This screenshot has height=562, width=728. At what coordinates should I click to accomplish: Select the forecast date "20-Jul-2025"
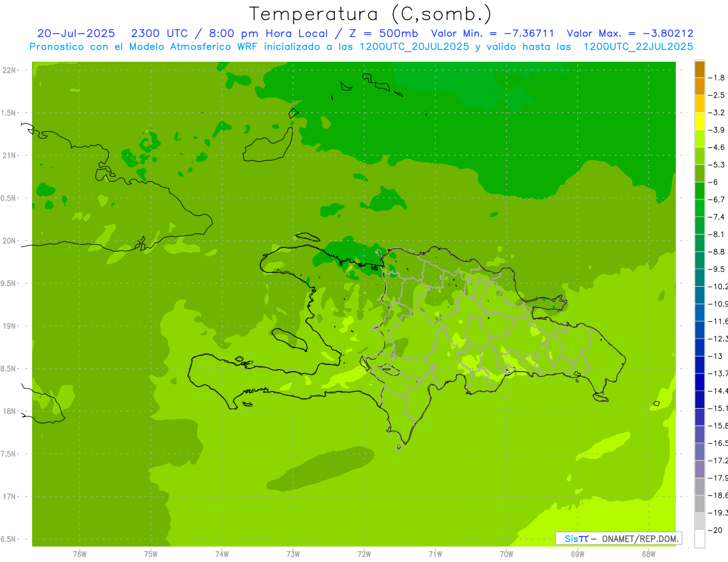coord(76,33)
